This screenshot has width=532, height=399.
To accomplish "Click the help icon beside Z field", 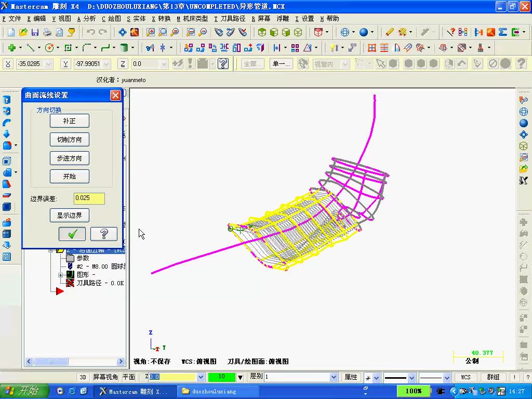I will [223, 63].
